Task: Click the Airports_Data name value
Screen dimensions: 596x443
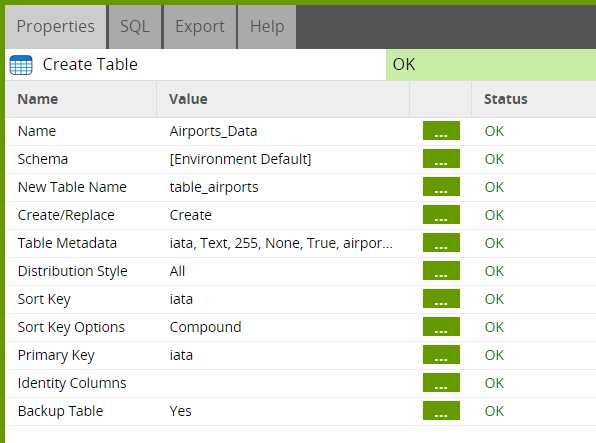Action: coord(213,131)
